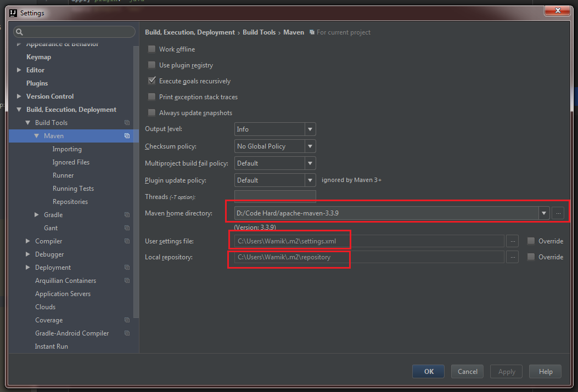Viewport: 578px width, 392px height.
Task: Click project-level icon beside Build Tools row
Action: click(x=127, y=123)
